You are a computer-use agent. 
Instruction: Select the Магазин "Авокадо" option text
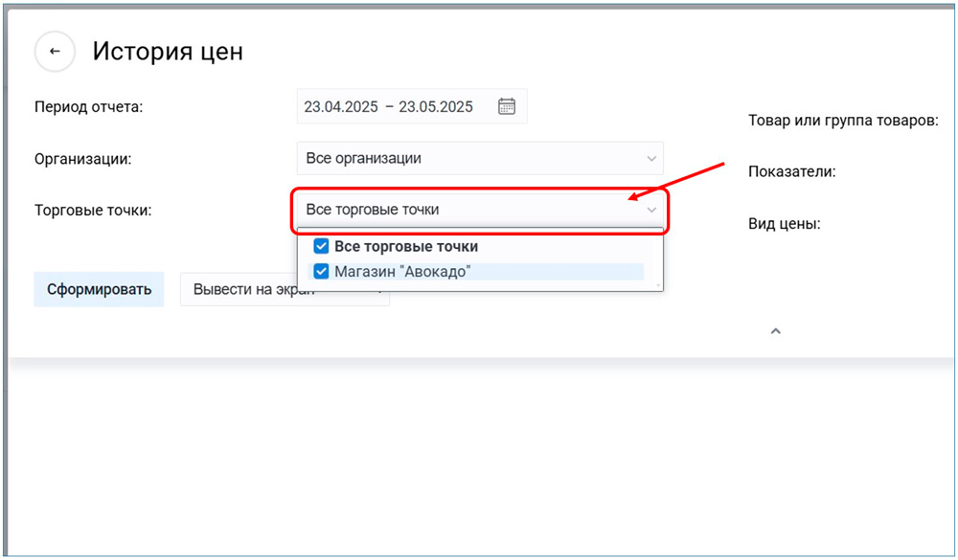coord(402,272)
